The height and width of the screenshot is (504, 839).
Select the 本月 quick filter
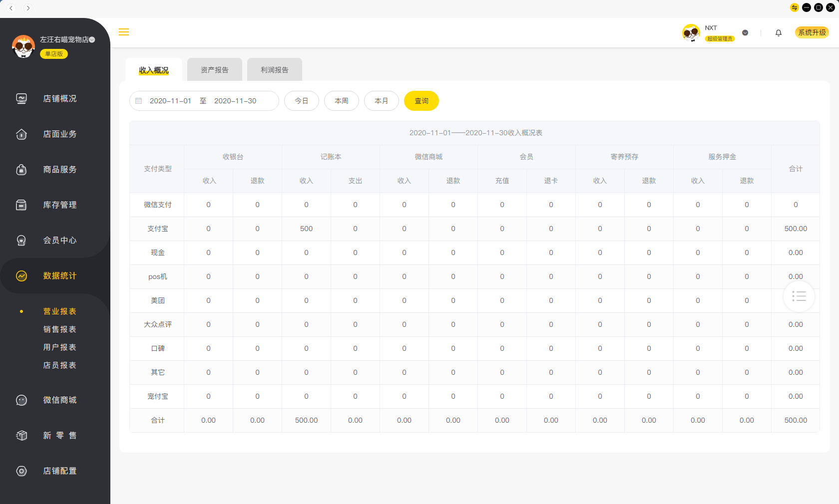(381, 101)
